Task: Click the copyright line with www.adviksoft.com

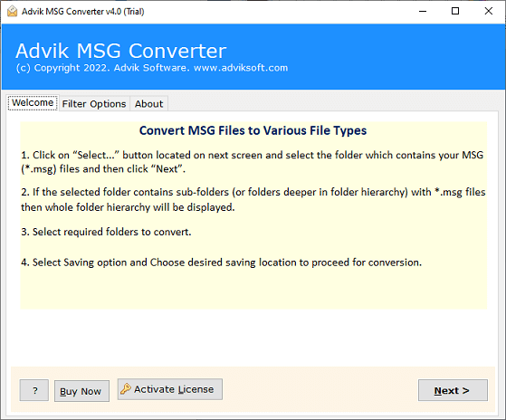Action: click(x=152, y=68)
